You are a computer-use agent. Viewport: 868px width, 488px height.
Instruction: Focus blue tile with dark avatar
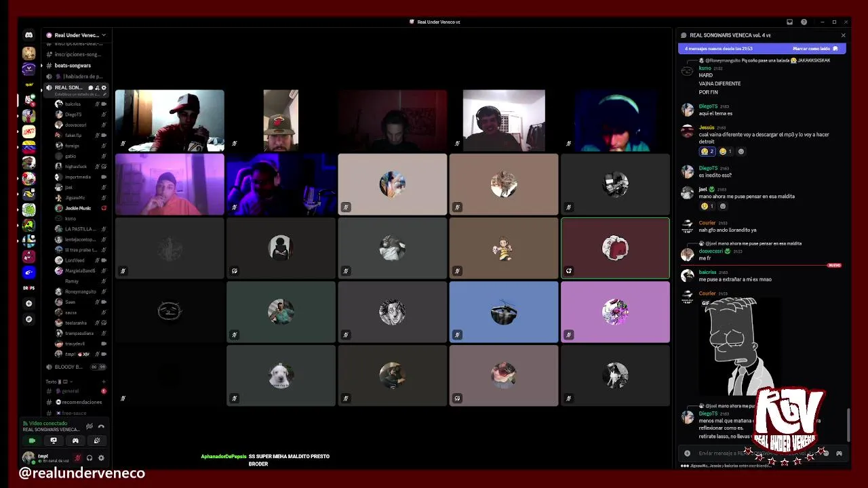coord(504,312)
